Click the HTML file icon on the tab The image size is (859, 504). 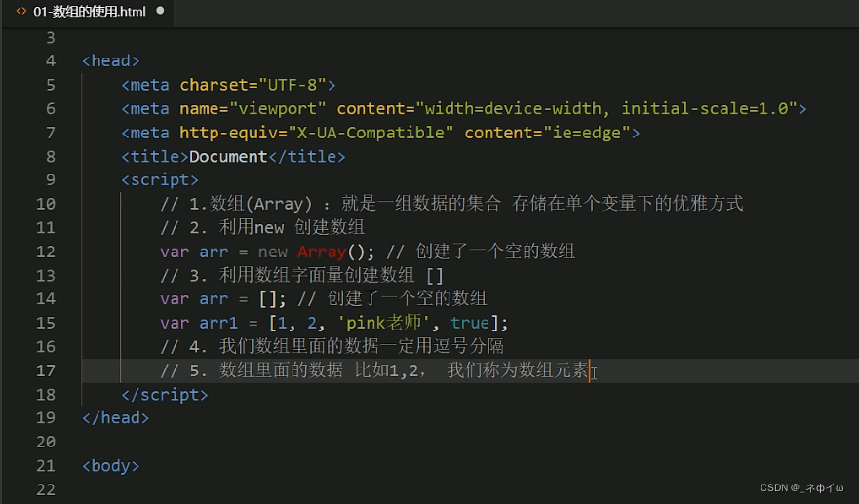(21, 11)
